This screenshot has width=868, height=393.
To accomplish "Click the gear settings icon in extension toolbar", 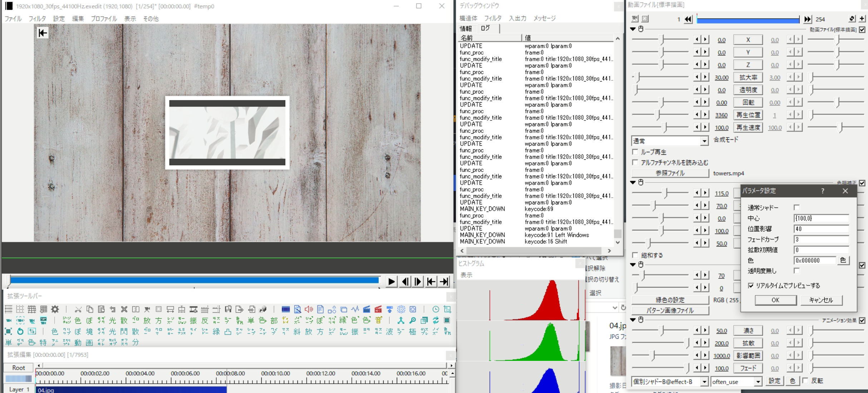I will [55, 309].
